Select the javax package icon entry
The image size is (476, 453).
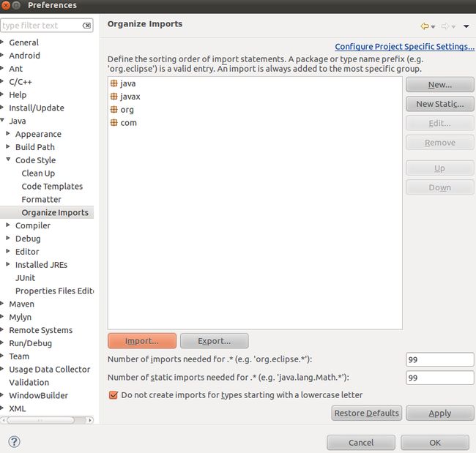(114, 97)
